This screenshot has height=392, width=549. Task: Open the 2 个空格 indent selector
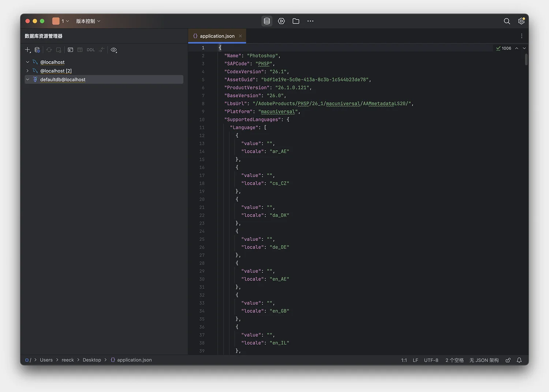455,360
